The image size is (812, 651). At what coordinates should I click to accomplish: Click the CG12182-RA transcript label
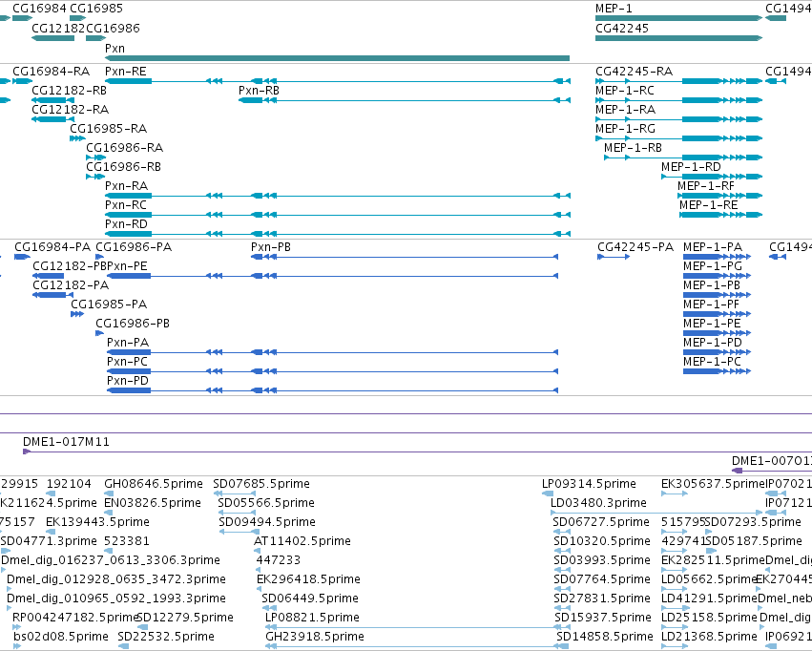point(71,110)
